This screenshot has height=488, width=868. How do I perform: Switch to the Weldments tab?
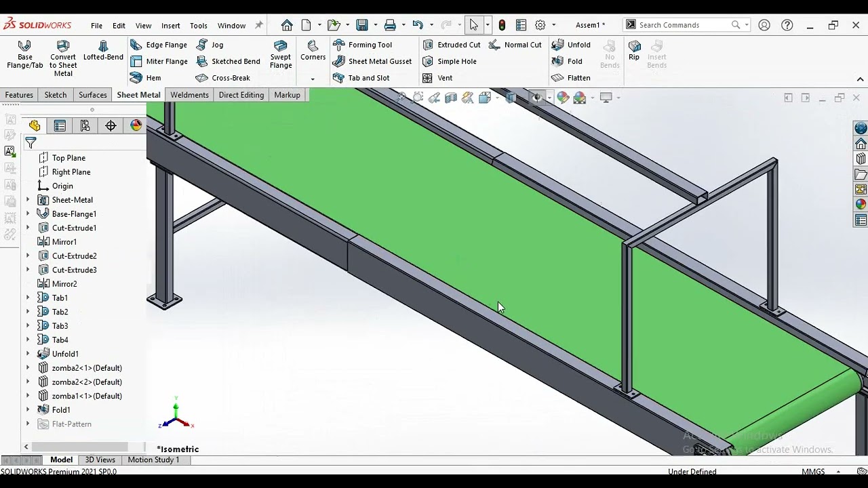click(x=189, y=95)
